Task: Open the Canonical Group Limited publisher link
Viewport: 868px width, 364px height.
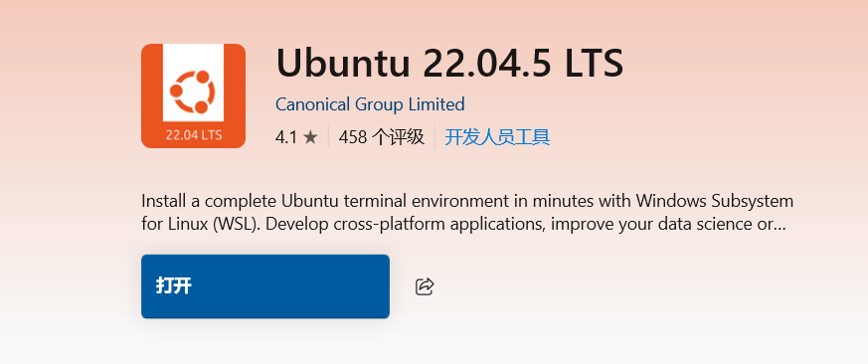Action: 370,104
